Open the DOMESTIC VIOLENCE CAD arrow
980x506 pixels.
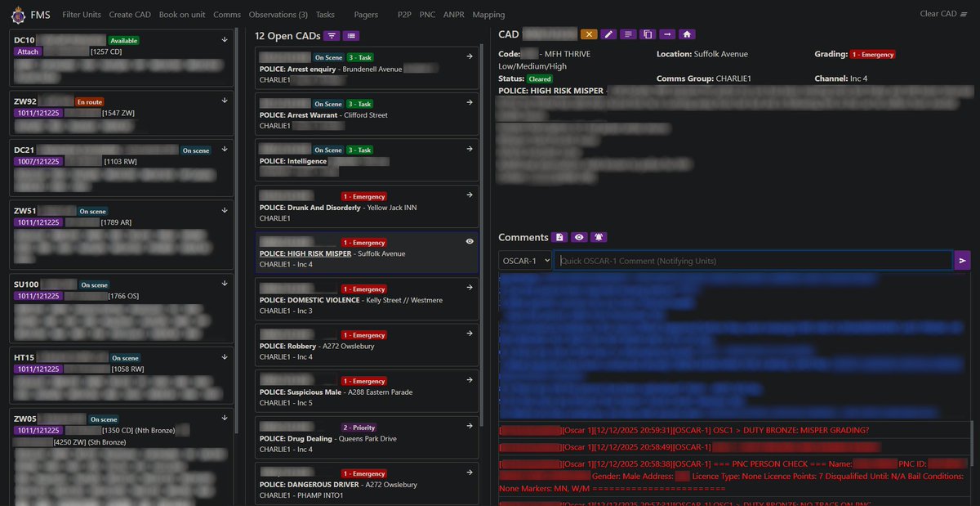470,288
